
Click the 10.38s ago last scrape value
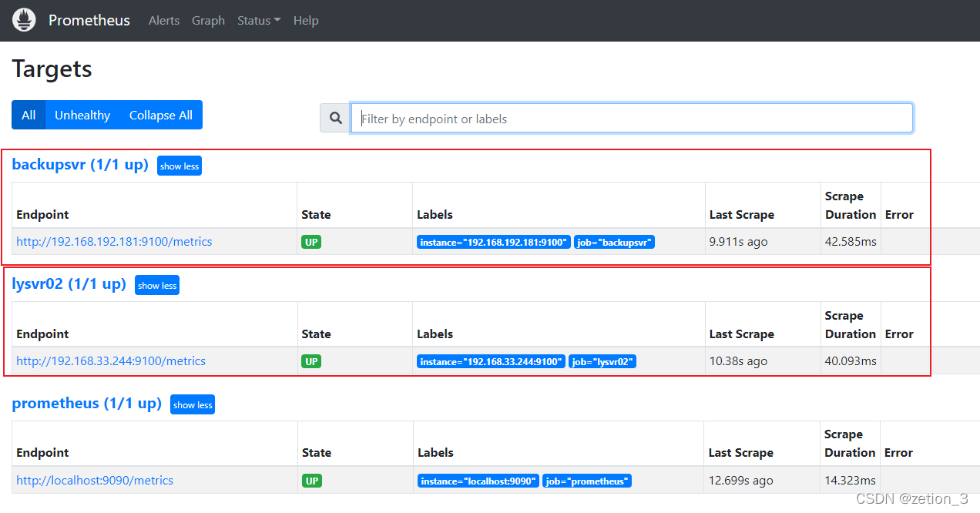(x=738, y=361)
